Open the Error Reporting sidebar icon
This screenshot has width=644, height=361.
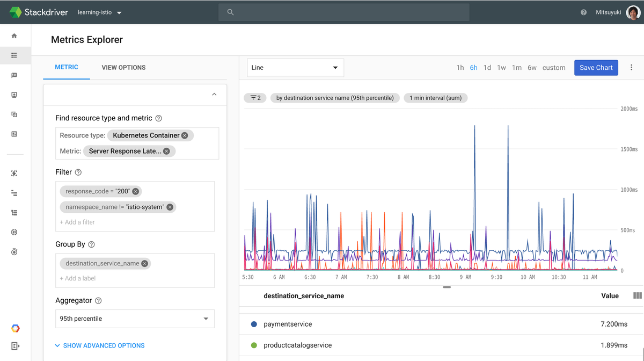click(14, 232)
